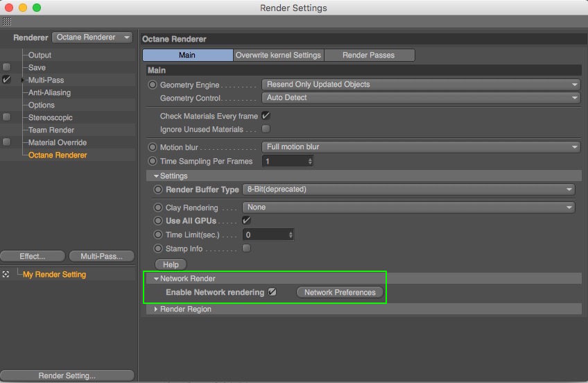Image resolution: width=588 pixels, height=383 pixels.
Task: Click the Effect... button
Action: [33, 256]
